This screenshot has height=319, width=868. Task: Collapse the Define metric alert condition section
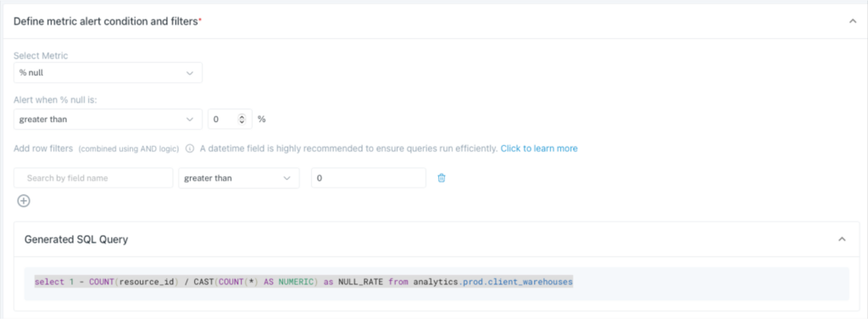coord(853,21)
